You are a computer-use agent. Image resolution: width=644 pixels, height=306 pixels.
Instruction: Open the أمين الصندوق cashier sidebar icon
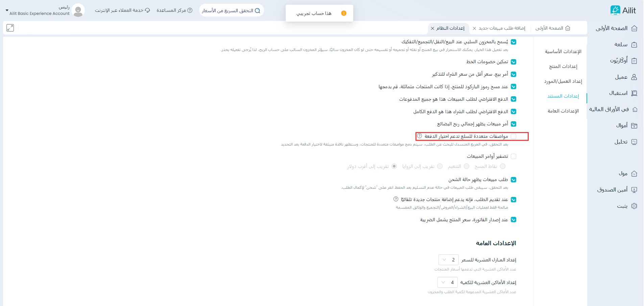634,190
